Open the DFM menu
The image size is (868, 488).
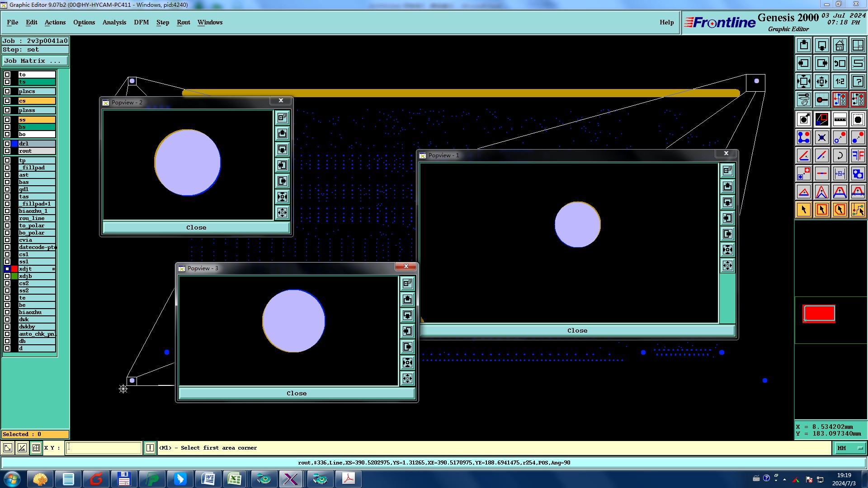pyautogui.click(x=141, y=22)
